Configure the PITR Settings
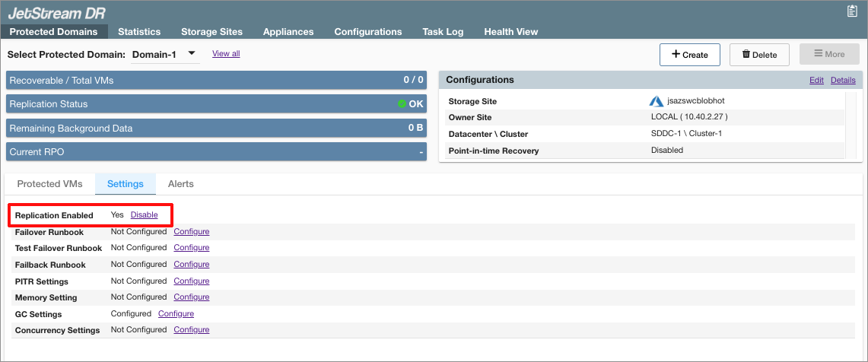 tap(191, 281)
